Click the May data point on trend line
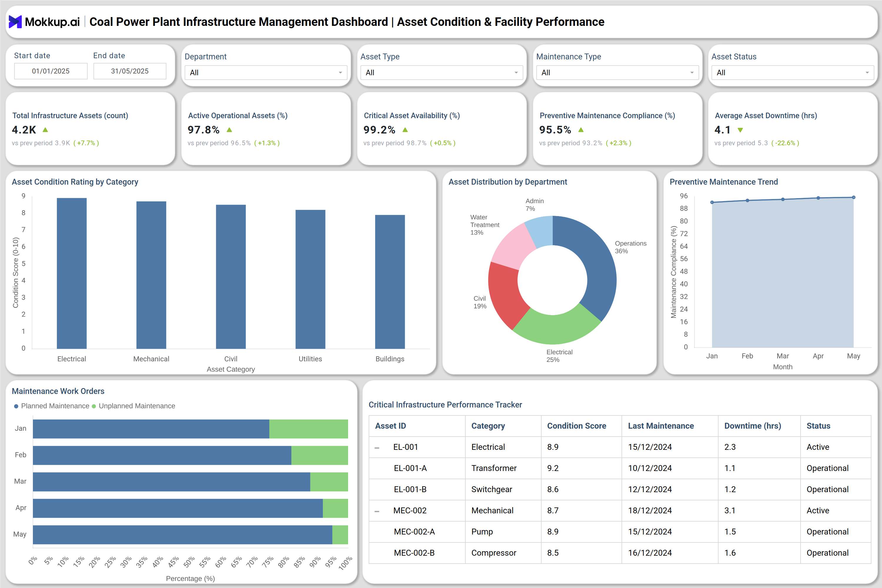The image size is (882, 588). click(853, 197)
